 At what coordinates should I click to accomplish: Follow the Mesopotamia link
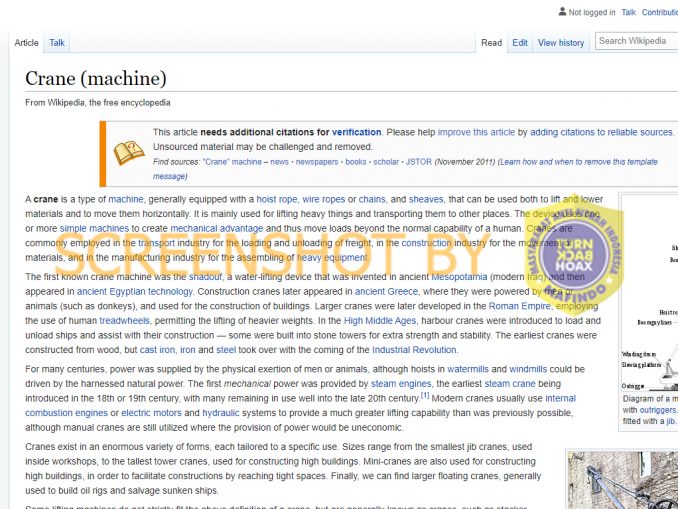pos(459,277)
